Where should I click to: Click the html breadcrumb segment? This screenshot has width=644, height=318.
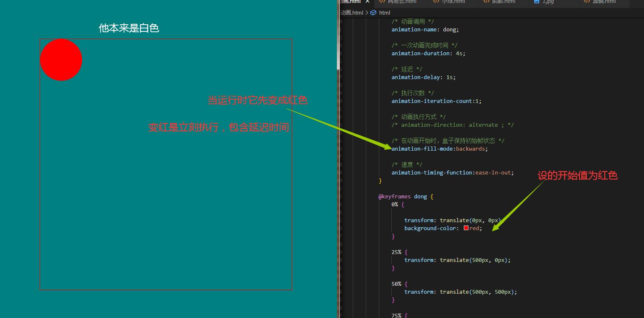[x=385, y=13]
